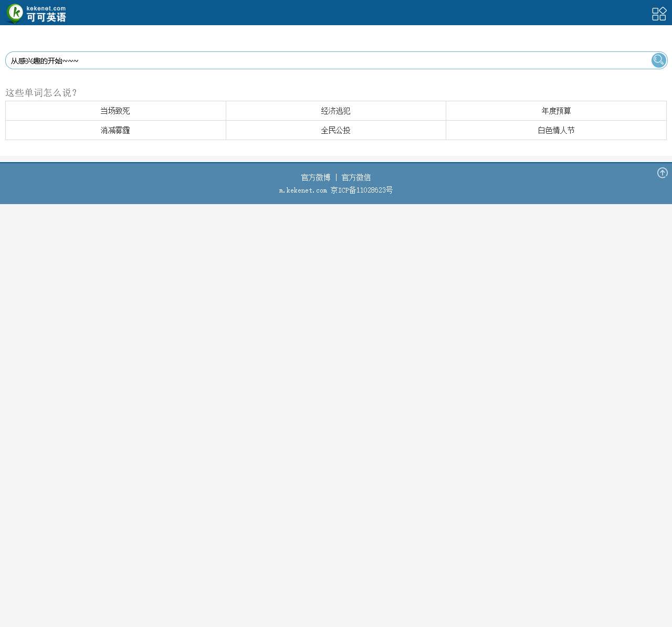Viewport: 672px width, 627px height.
Task: Click the 这些单词怎么说？ heading
Action: point(41,93)
